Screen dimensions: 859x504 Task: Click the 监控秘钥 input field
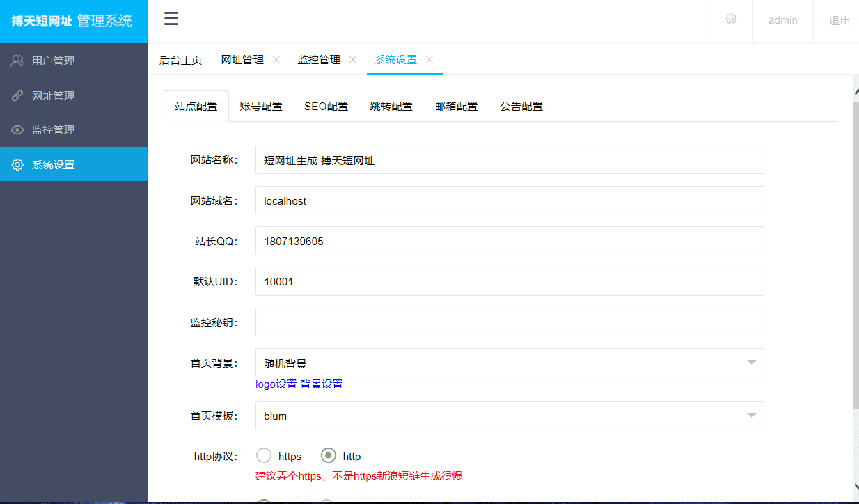tap(510, 322)
